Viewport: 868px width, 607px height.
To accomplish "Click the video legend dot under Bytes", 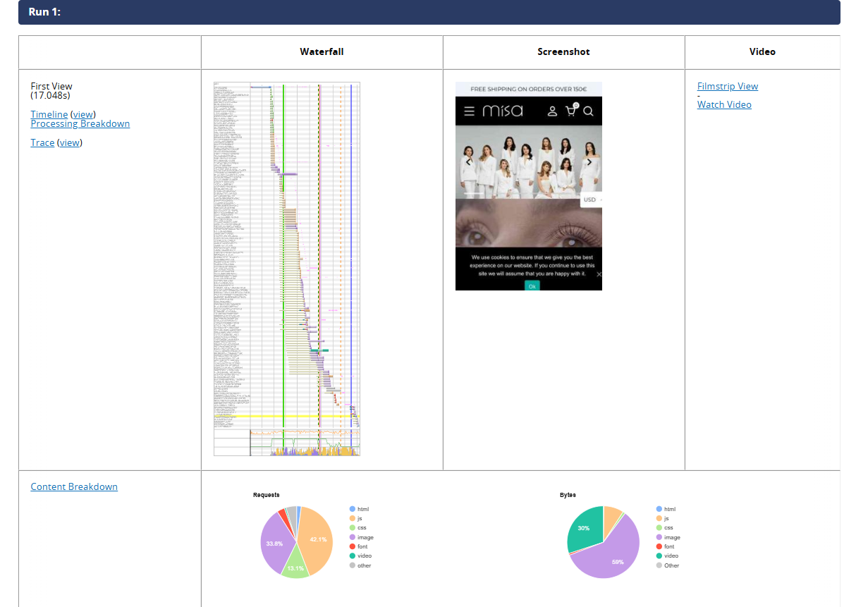I will [659, 556].
